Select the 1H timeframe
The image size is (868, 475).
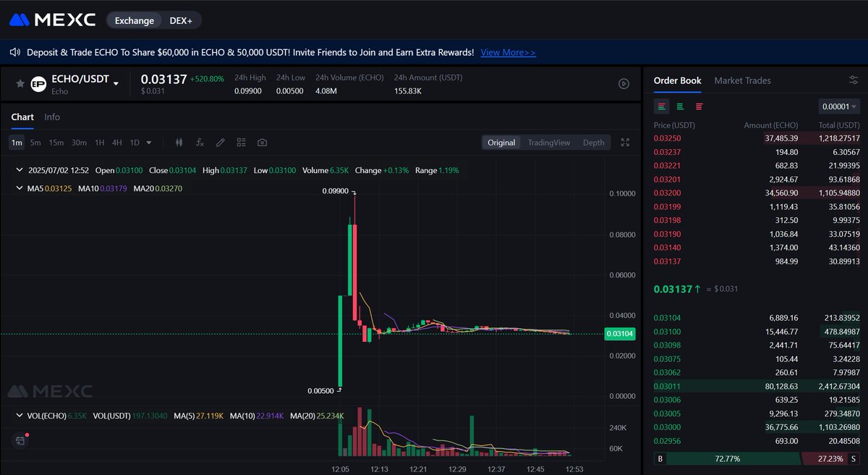pyautogui.click(x=100, y=143)
